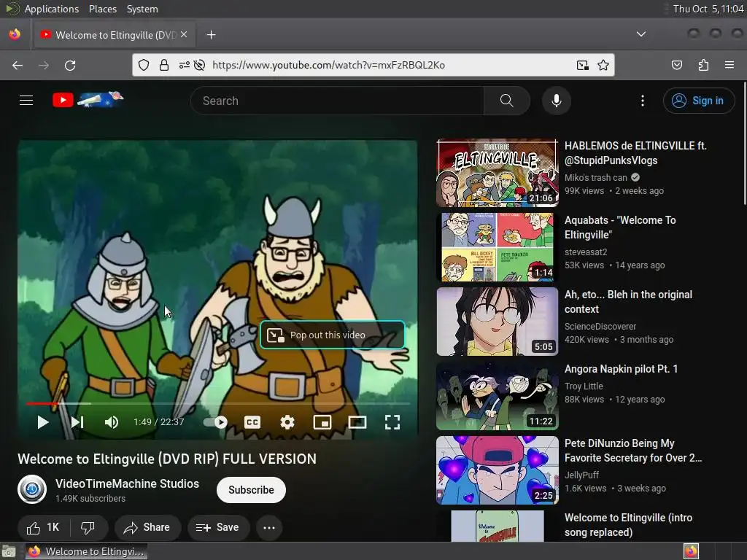Open the System menu
This screenshot has width=747, height=560.
pyautogui.click(x=142, y=9)
